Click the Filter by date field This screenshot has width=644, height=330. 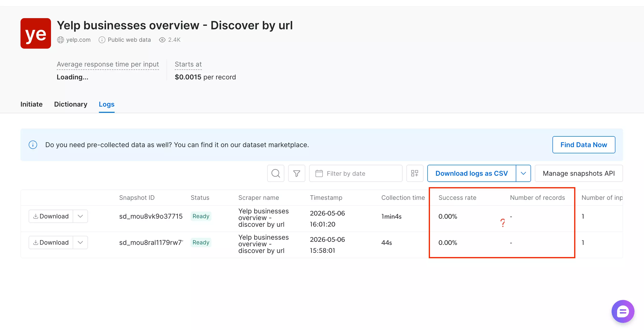[356, 173]
